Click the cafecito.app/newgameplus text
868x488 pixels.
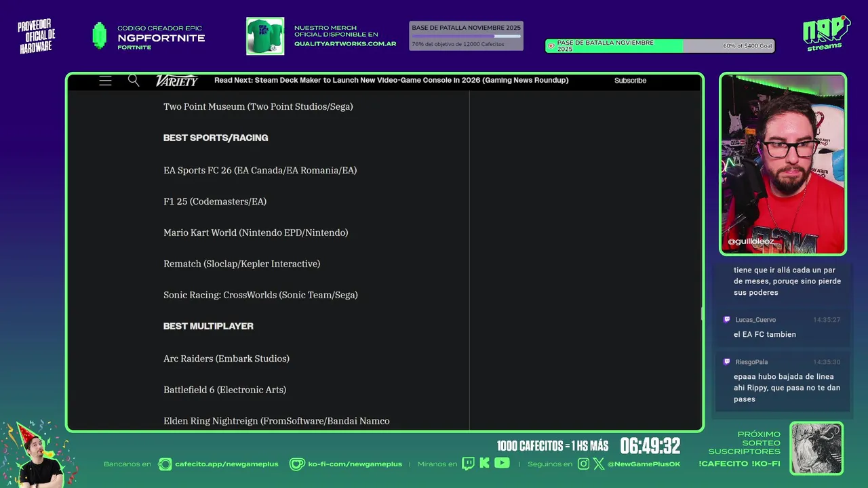pos(226,464)
